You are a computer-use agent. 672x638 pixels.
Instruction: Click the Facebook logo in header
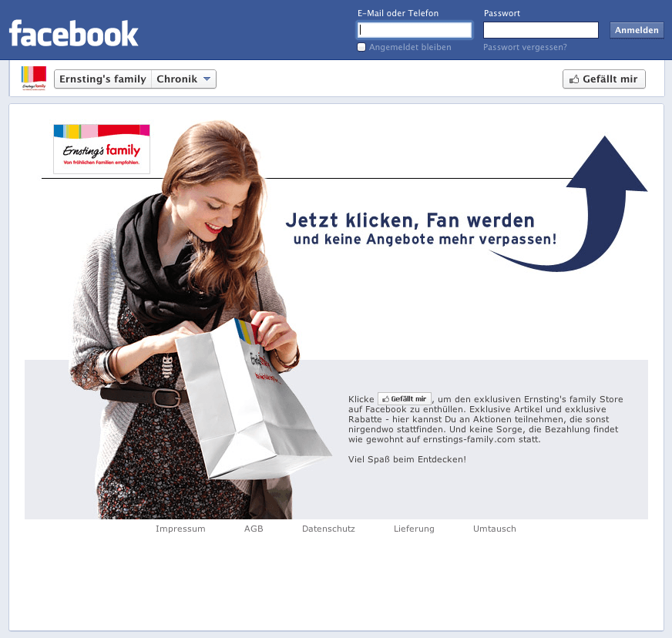(74, 33)
